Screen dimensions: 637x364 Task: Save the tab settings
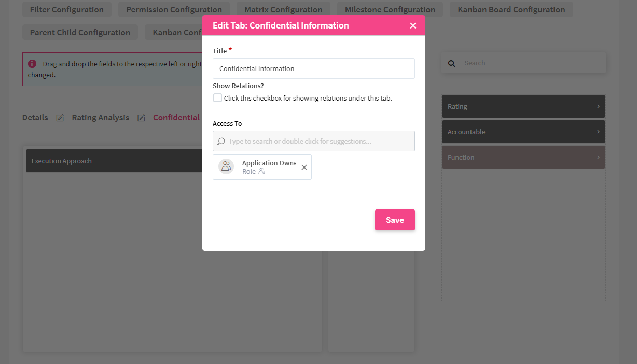395,220
